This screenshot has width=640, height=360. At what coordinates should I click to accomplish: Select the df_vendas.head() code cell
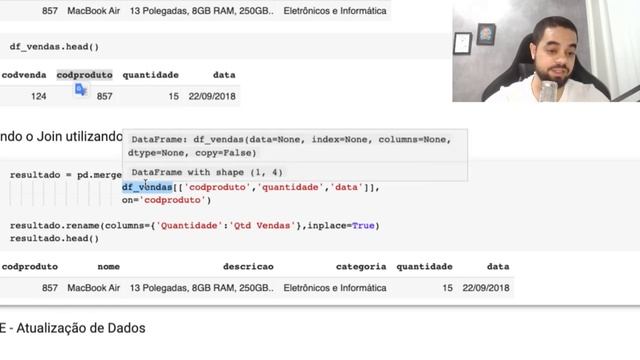(224, 47)
